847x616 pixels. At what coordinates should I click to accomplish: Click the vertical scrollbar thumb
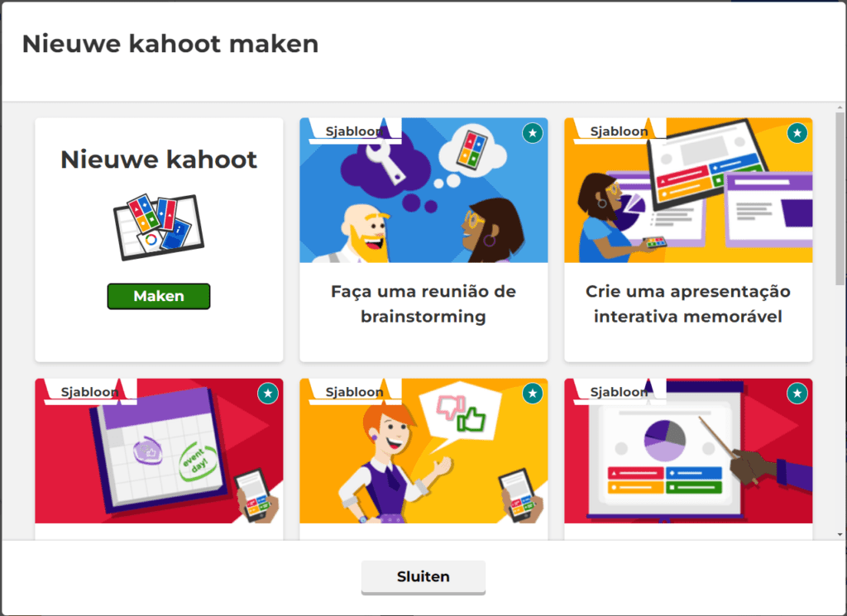[x=840, y=198]
